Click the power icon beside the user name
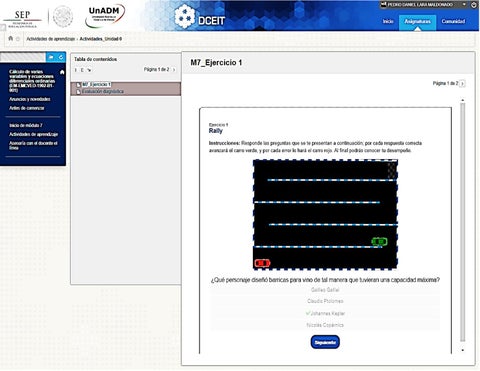Image resolution: width=480 pixels, height=371 pixels. pos(473,5)
